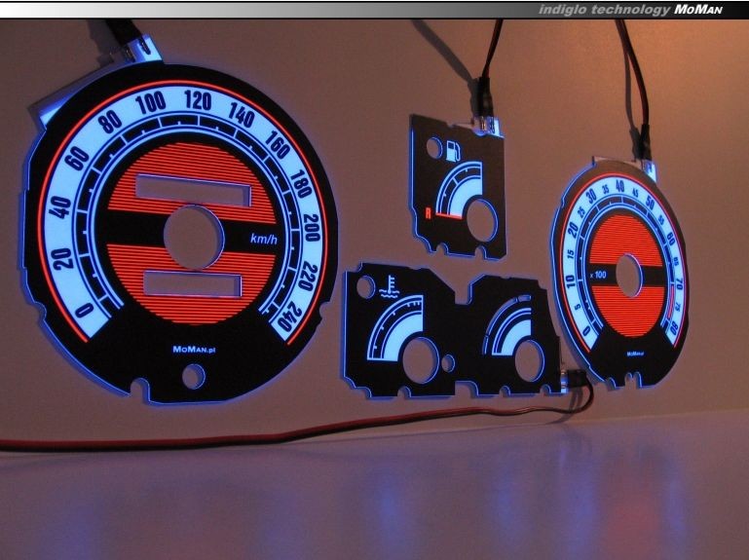Click the 120 mark on speedometer
The height and width of the screenshot is (560, 749).
196,99
